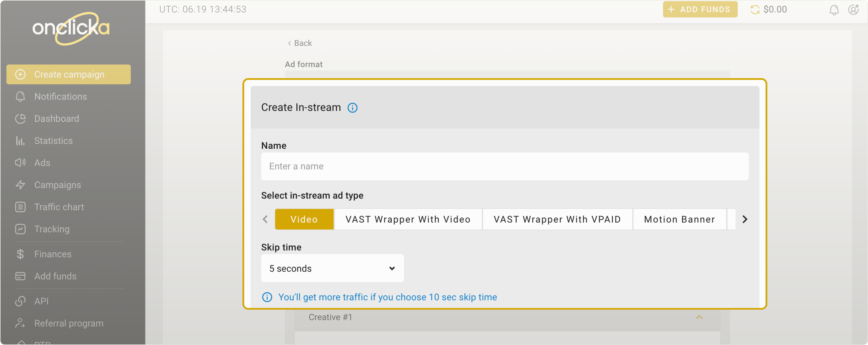Click the ADD FUNDS button

[x=700, y=9]
